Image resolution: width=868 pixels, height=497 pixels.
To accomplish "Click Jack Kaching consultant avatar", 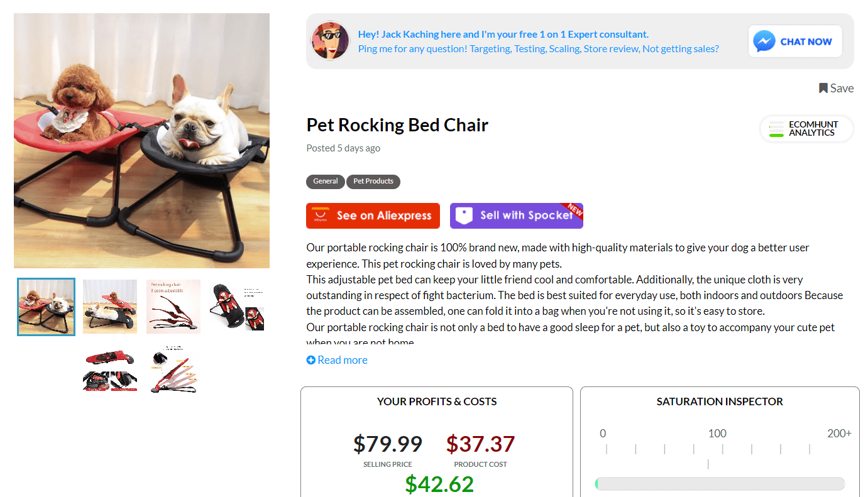I will pos(329,41).
